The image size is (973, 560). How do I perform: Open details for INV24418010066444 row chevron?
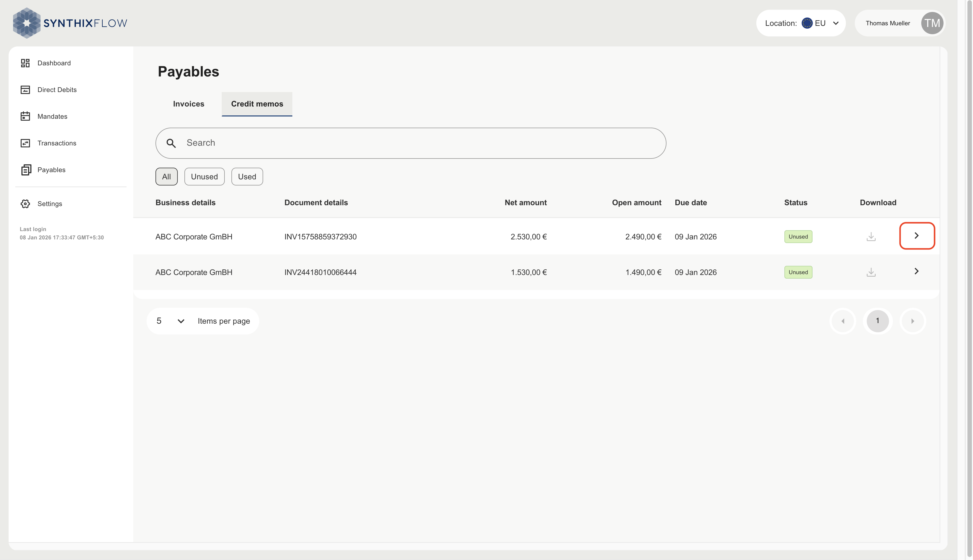[x=917, y=271]
